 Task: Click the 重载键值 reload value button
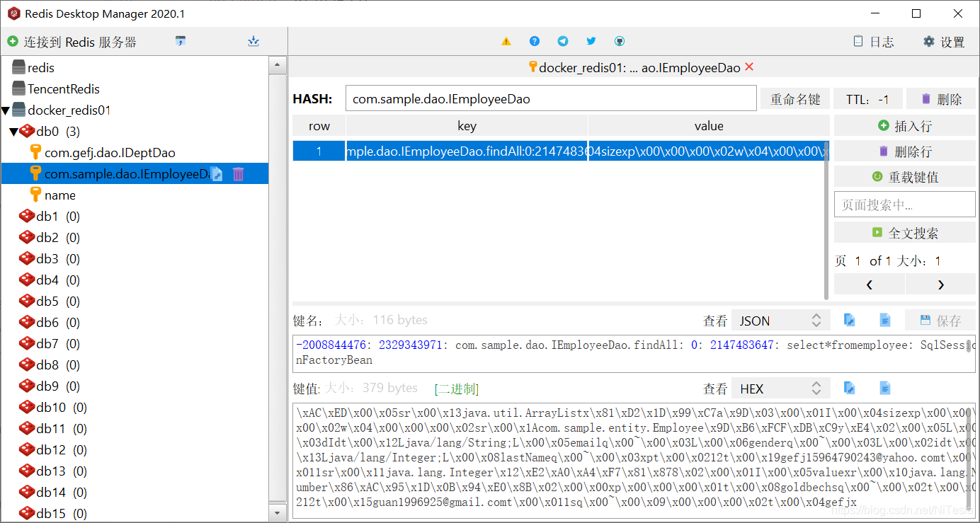pyautogui.click(x=905, y=177)
